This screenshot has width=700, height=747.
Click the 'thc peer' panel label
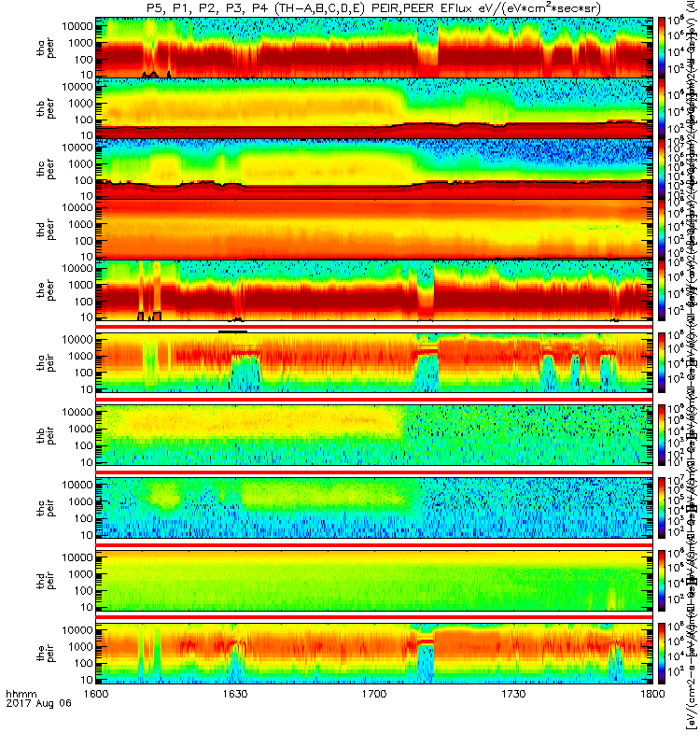[46, 170]
